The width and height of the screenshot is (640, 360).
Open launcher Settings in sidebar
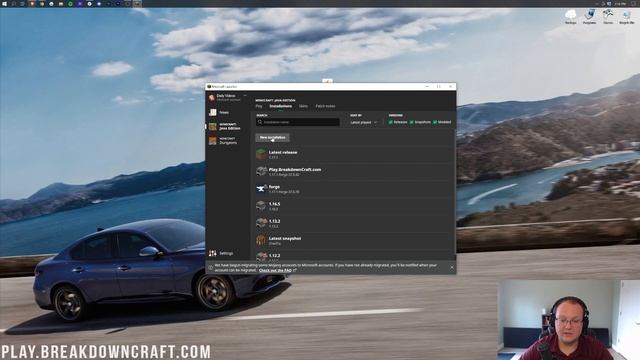tap(222, 253)
